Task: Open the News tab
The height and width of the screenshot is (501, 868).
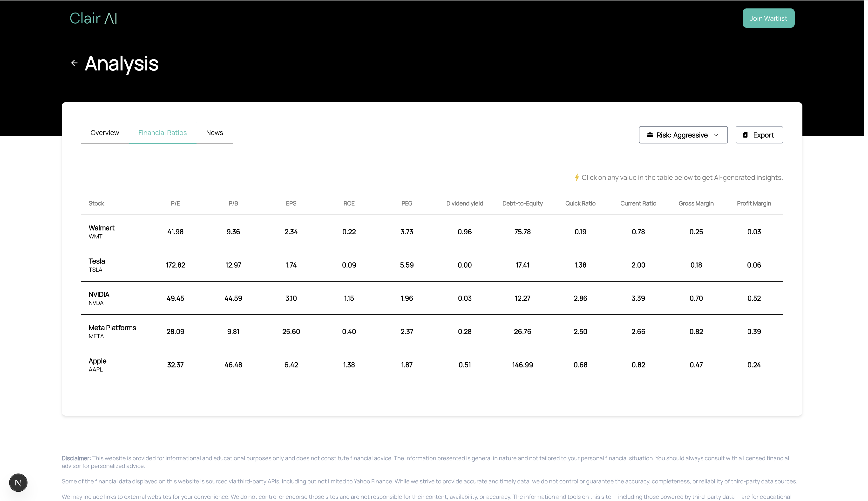Action: point(214,133)
